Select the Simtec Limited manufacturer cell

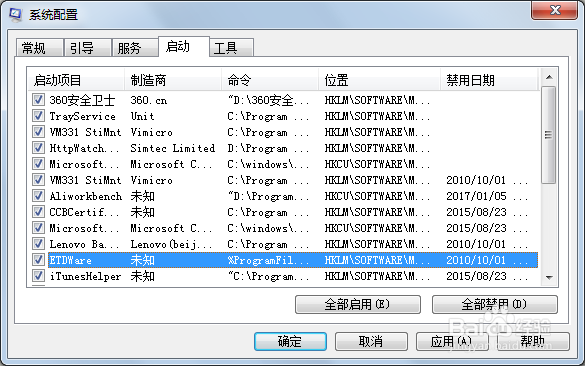point(172,148)
